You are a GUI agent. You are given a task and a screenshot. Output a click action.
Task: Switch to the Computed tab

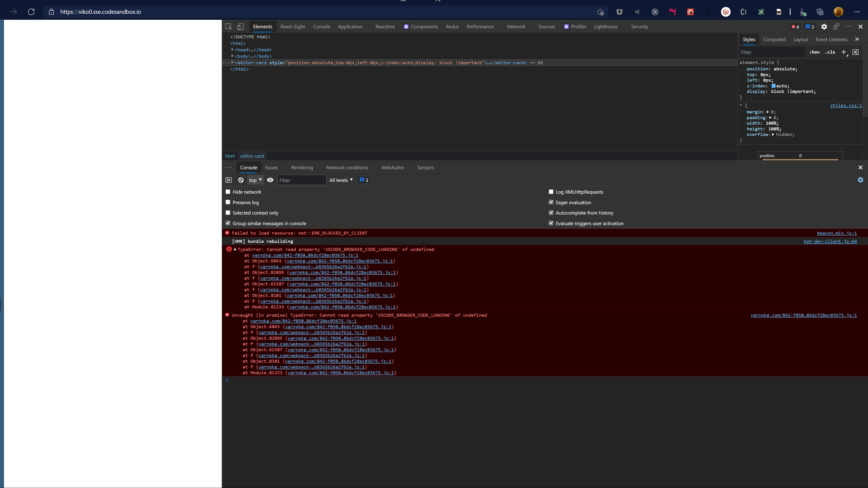(774, 39)
